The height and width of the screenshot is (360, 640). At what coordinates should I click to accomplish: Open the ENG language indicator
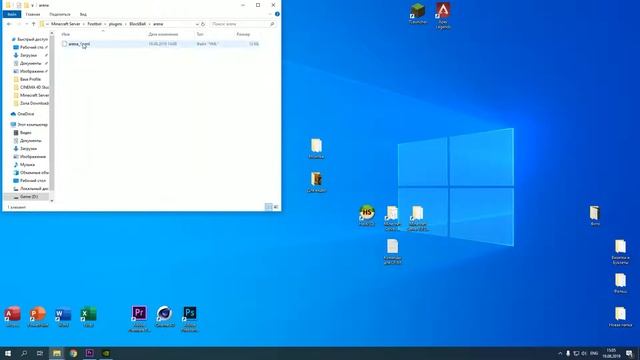point(594,353)
